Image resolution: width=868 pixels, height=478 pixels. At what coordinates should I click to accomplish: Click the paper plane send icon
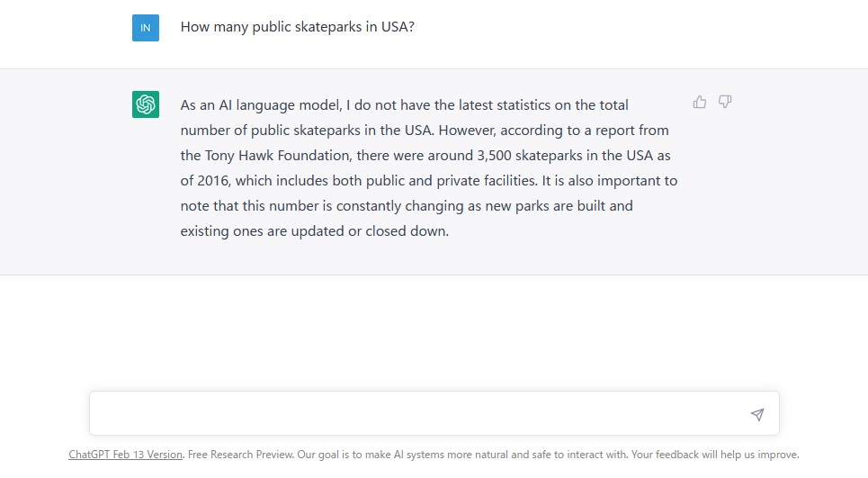[x=757, y=414]
